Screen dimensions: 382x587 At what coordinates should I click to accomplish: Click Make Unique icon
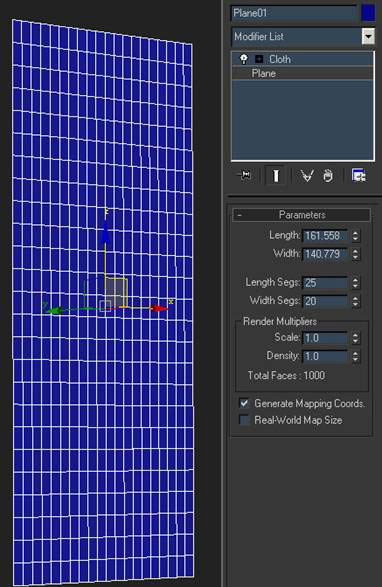tap(307, 176)
